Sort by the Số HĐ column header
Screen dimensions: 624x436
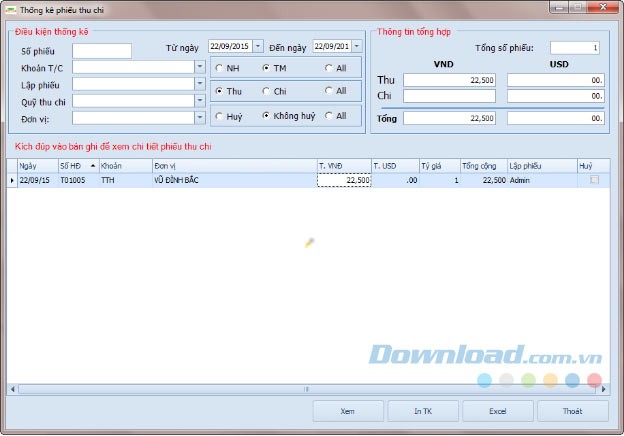pyautogui.click(x=77, y=165)
